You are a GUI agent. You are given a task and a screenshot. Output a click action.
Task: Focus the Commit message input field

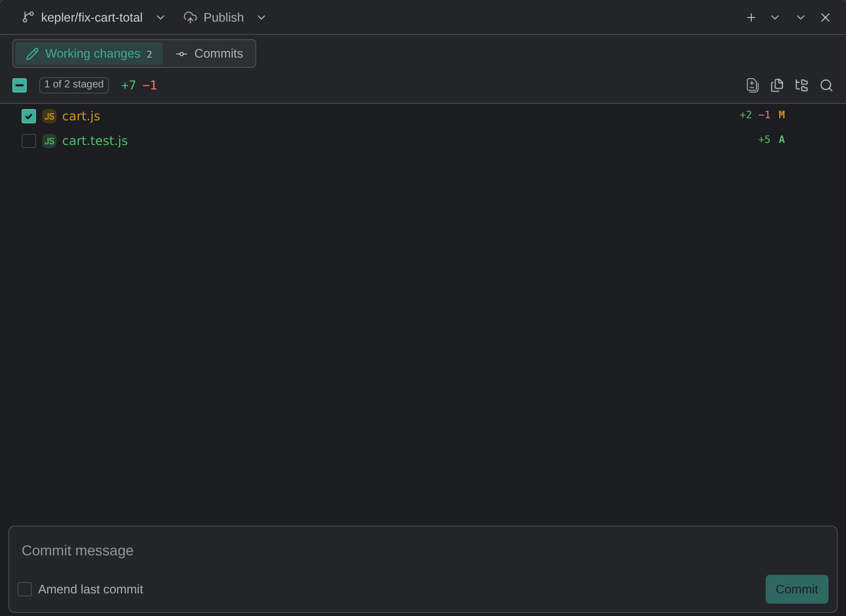coord(423,551)
